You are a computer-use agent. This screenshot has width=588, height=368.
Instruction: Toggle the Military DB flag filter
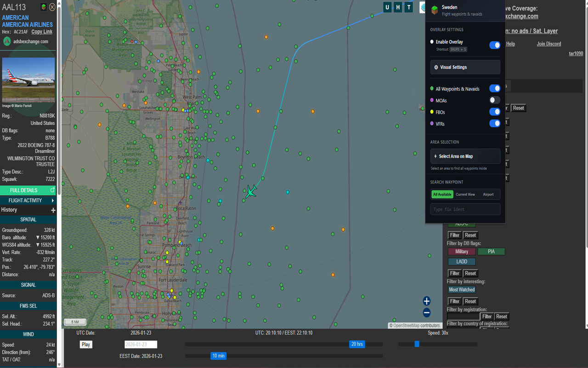pos(462,252)
